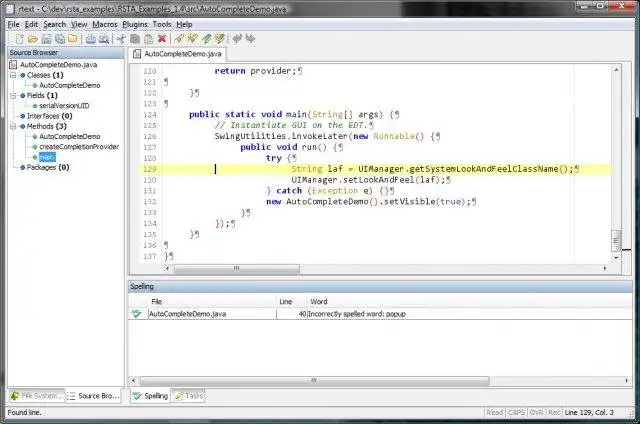Click the Open file folder icon
The height and width of the screenshot is (424, 640).
tap(33, 39)
